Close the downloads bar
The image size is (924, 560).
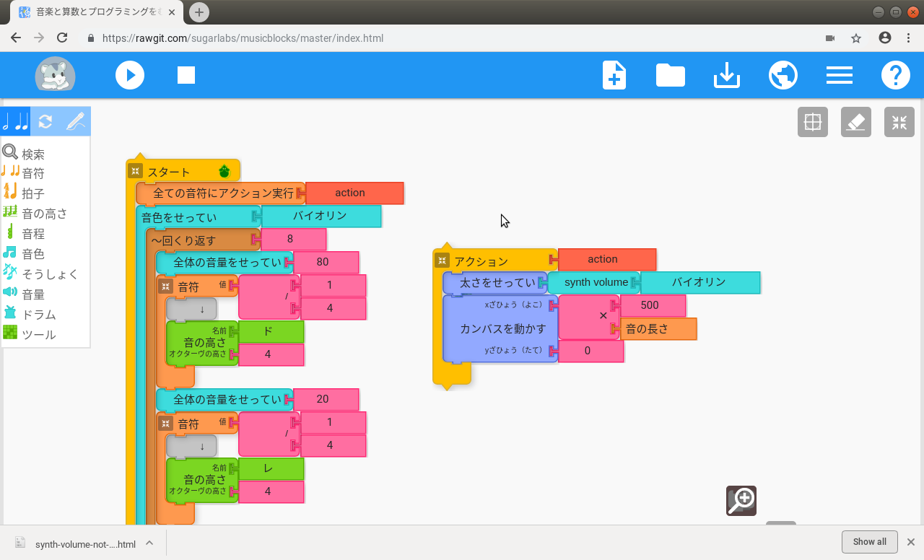tap(911, 542)
